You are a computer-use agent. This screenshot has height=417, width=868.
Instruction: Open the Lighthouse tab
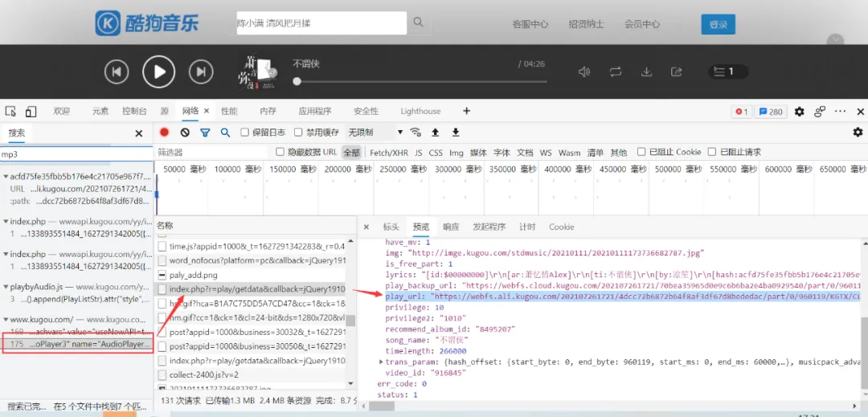[420, 111]
